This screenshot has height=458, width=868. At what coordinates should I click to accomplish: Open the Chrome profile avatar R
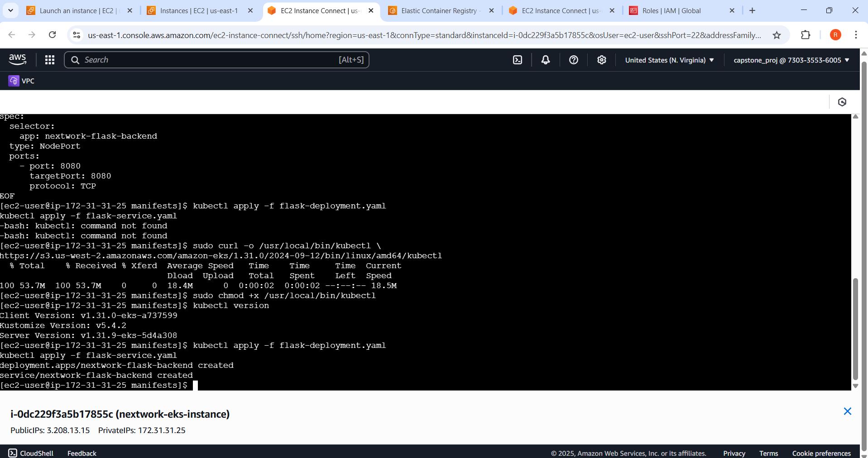coord(835,35)
